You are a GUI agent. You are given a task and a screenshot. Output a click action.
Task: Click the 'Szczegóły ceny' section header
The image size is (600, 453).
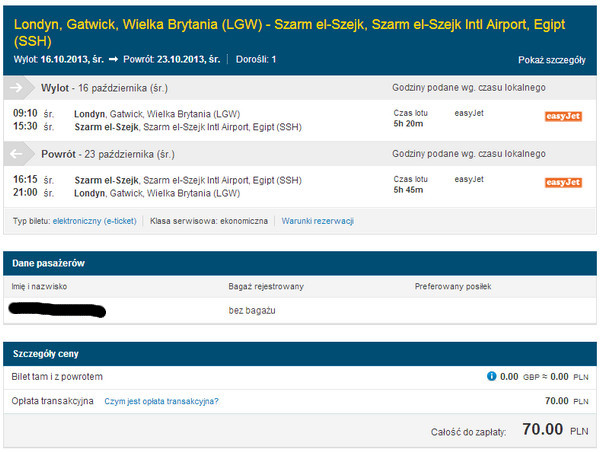[x=300, y=354]
